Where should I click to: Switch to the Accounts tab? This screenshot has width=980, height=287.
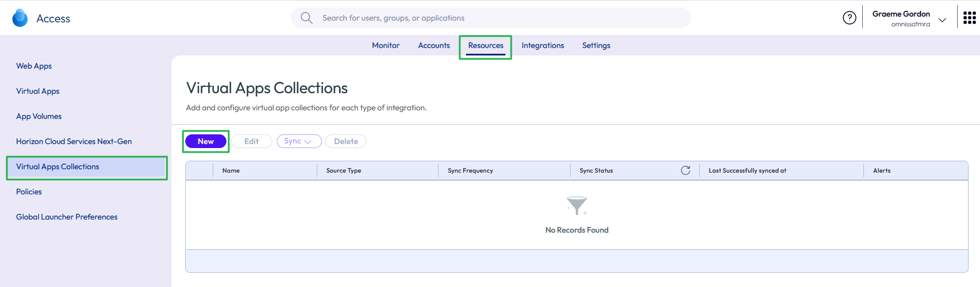point(433,45)
